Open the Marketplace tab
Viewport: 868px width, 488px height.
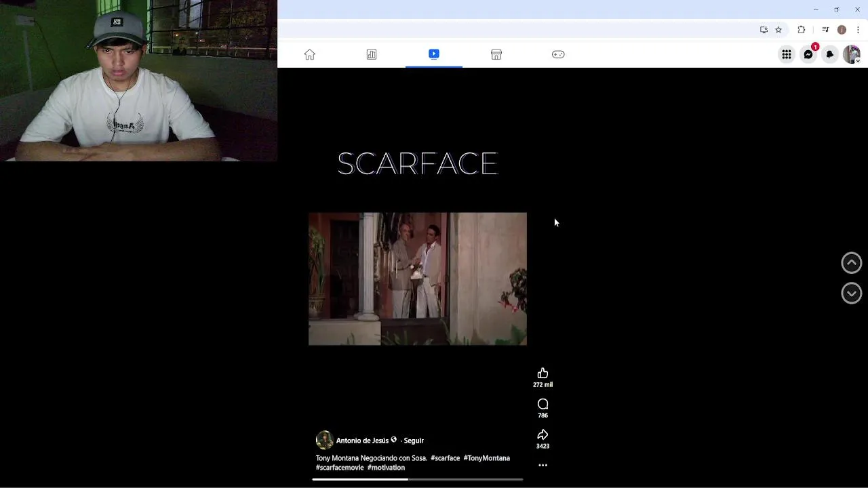[x=496, y=54]
